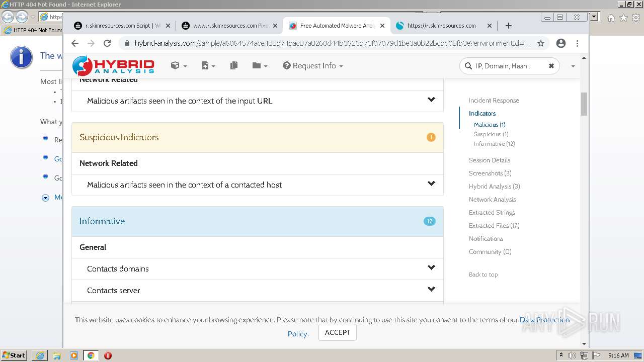
Task: Open Screenshots (3) section
Action: 490,173
